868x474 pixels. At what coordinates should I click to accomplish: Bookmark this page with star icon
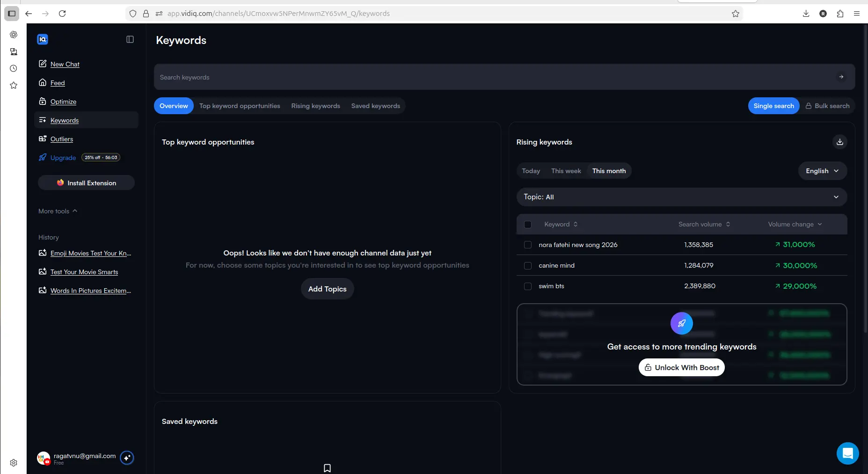736,14
